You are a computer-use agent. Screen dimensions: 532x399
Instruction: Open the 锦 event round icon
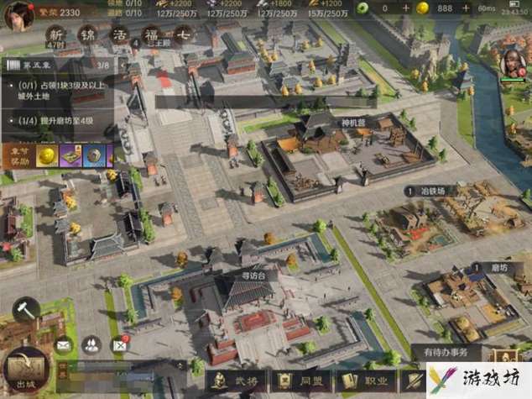coord(88,35)
